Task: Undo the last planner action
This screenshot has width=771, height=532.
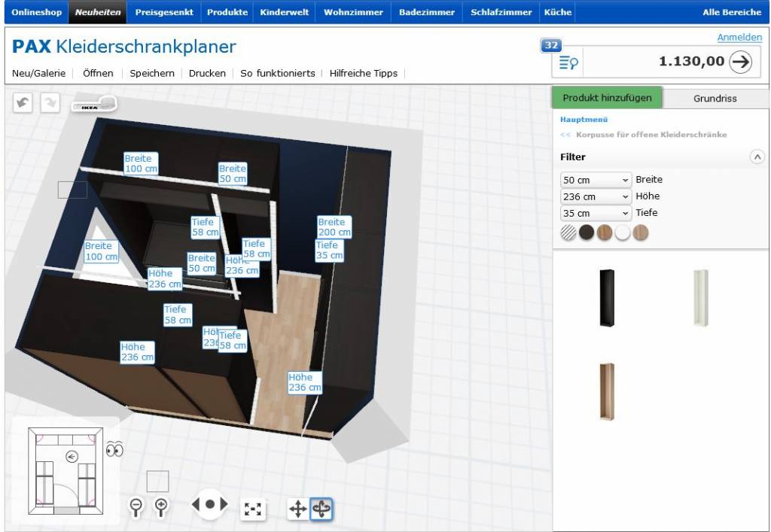Action: click(23, 102)
